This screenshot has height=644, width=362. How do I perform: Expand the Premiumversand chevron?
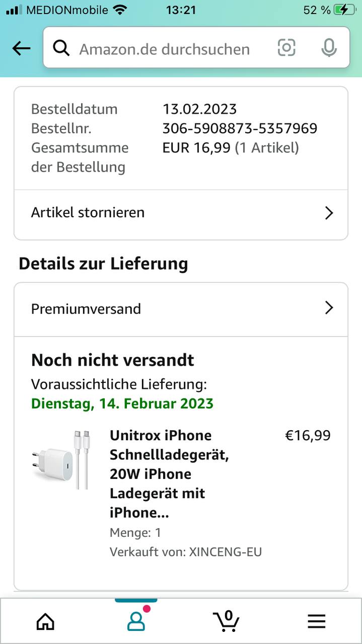click(x=329, y=308)
